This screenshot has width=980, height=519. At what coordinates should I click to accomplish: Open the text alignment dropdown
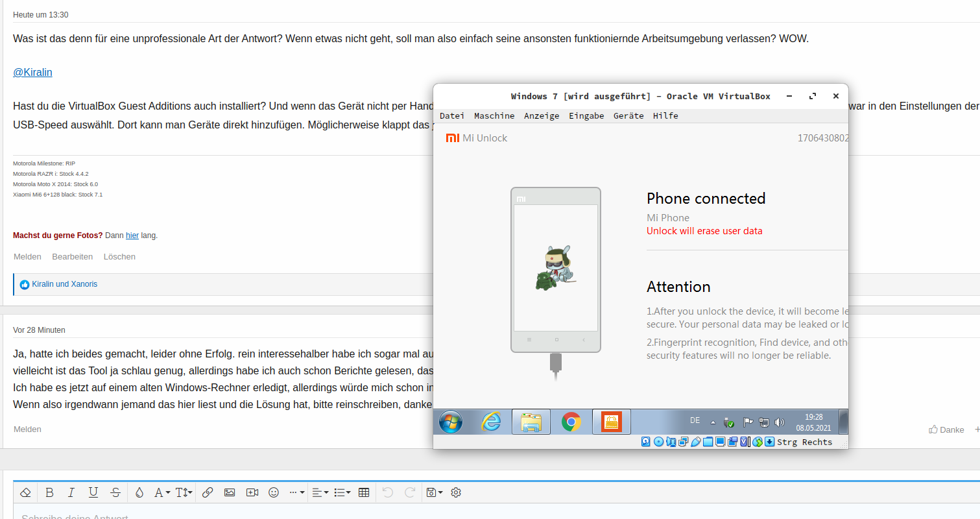coord(320,492)
